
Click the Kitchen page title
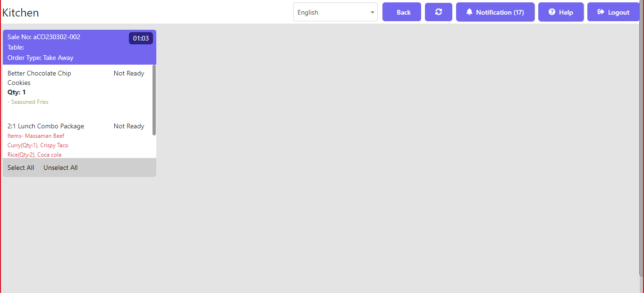tap(21, 13)
